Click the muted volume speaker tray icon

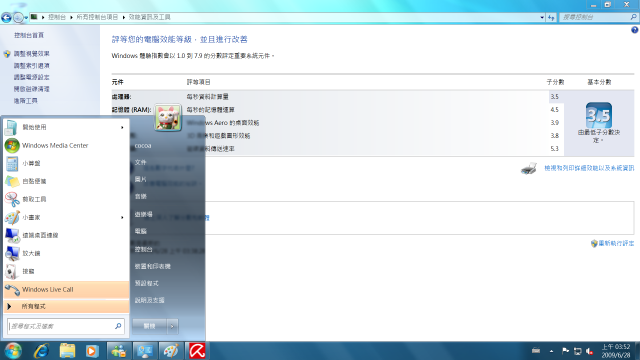[x=589, y=351]
